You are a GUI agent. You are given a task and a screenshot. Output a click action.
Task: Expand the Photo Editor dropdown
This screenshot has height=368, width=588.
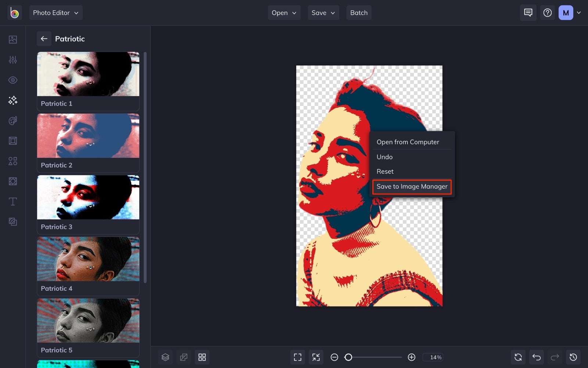pyautogui.click(x=56, y=13)
